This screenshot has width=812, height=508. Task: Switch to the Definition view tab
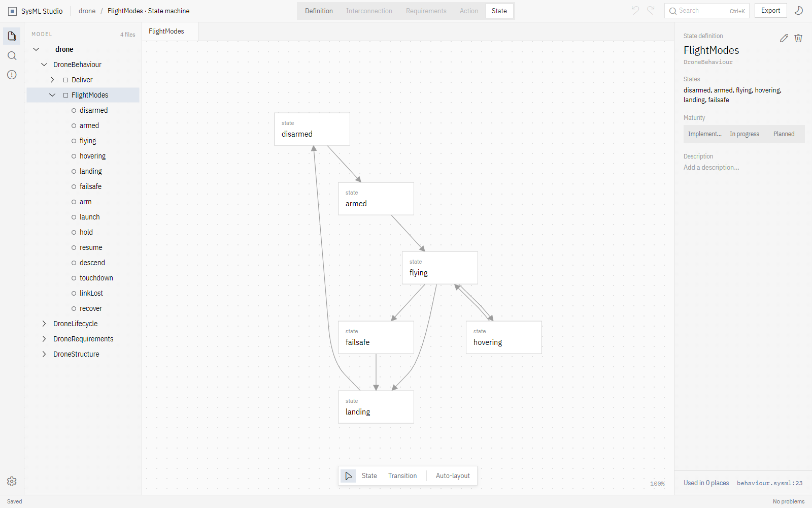coord(319,11)
